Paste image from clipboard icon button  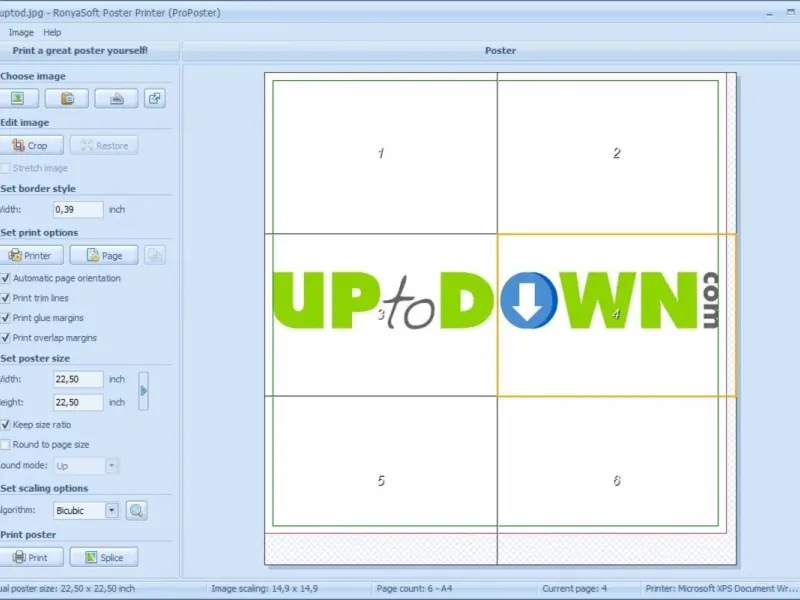click(67, 98)
